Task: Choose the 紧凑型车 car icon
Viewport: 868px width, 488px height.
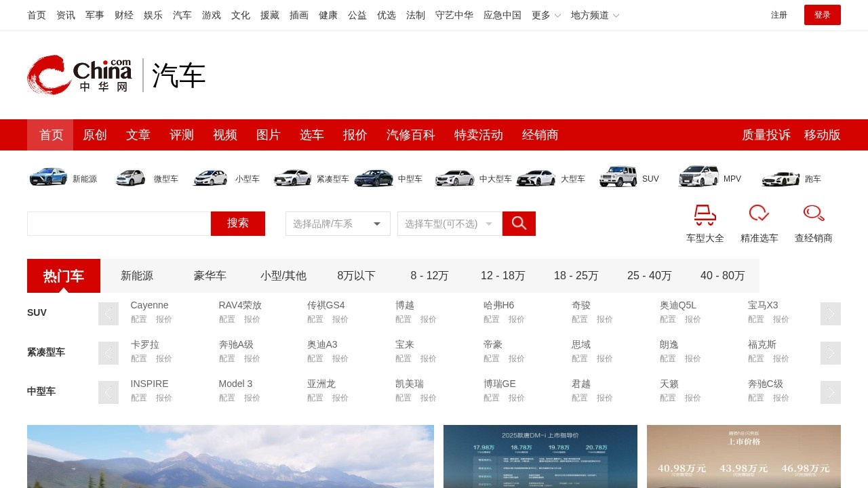Action: pyautogui.click(x=292, y=178)
